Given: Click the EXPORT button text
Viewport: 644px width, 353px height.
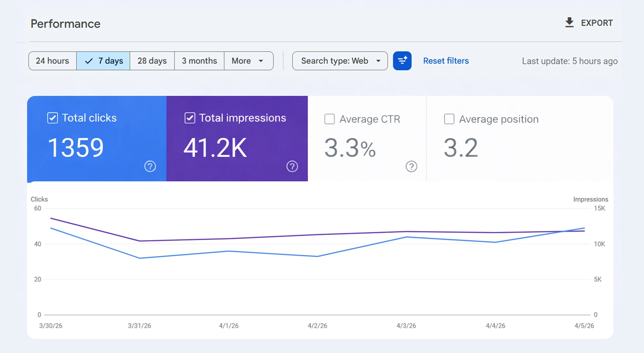Looking at the screenshot, I should 597,23.
